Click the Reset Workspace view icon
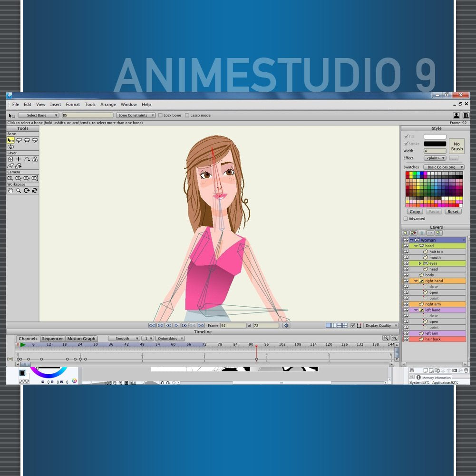 (x=35, y=191)
